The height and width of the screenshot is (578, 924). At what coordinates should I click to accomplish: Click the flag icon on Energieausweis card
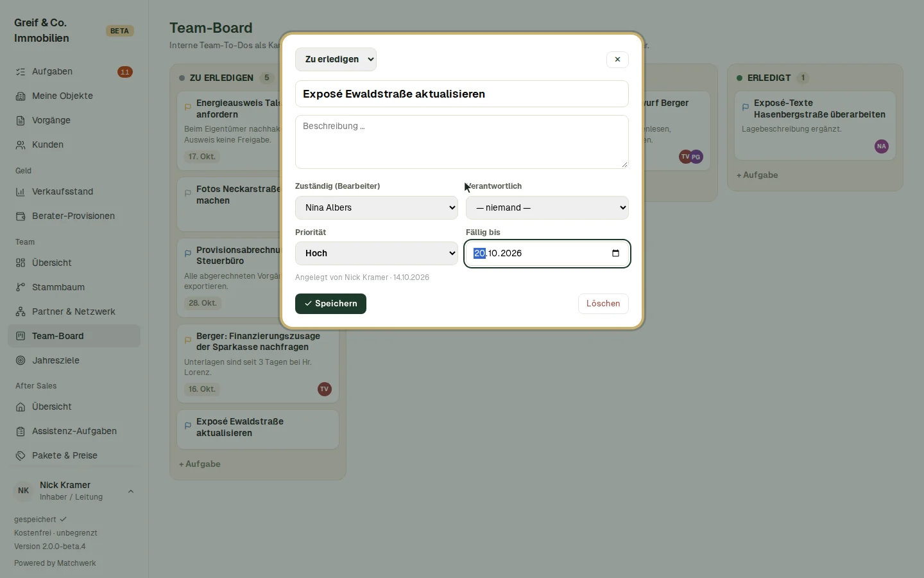188,107
